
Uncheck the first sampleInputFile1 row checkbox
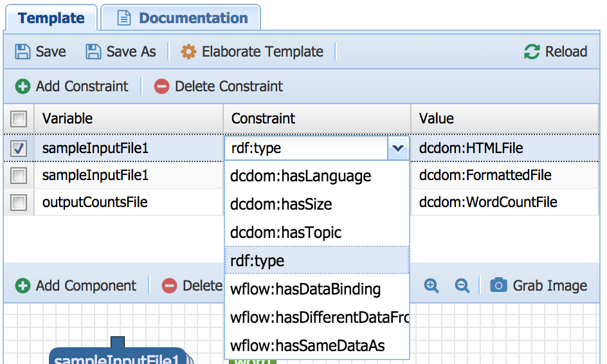click(19, 149)
